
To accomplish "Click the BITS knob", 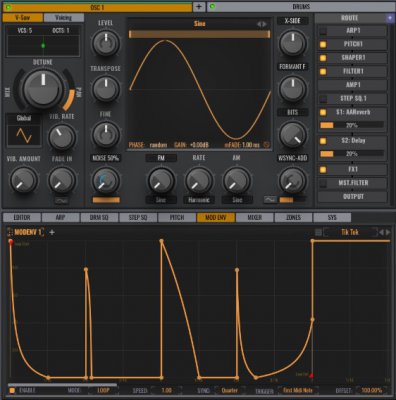I will (x=292, y=135).
